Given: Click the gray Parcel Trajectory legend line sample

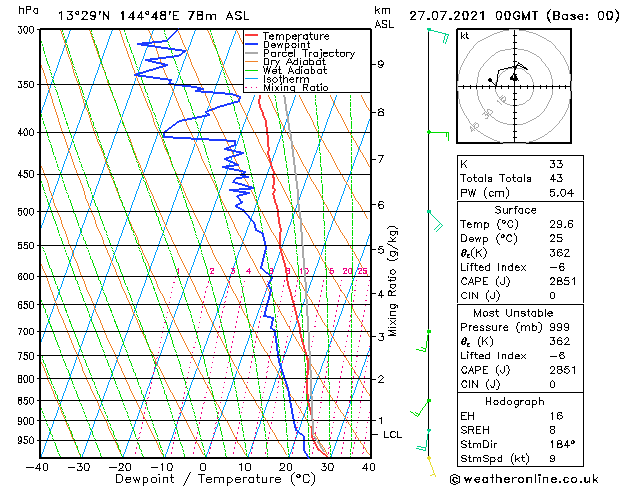Looking at the screenshot, I should click(x=251, y=53).
